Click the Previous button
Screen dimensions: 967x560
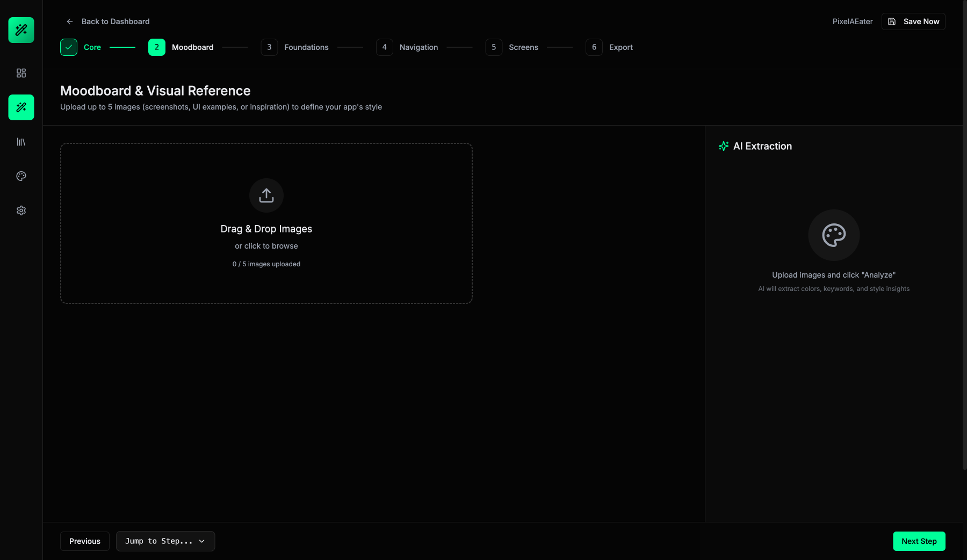point(85,541)
